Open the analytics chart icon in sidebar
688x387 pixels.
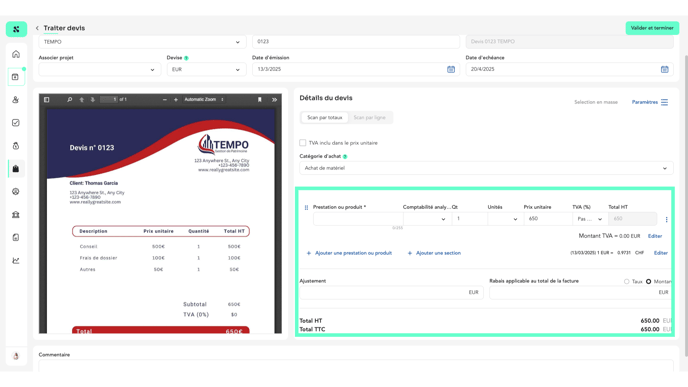pyautogui.click(x=16, y=260)
